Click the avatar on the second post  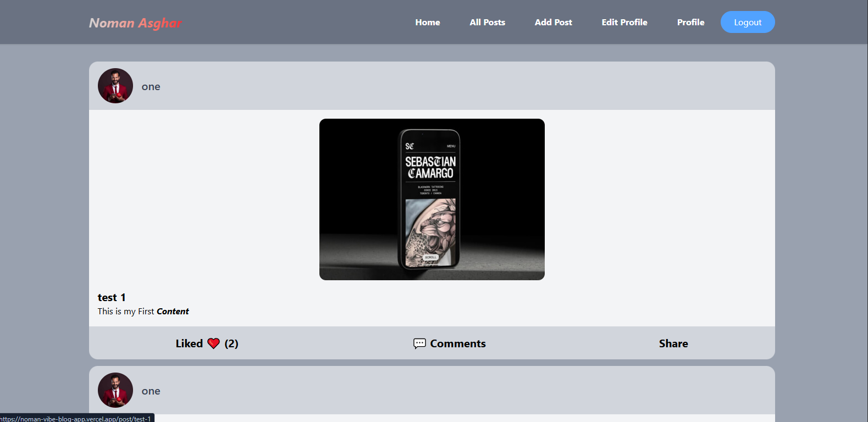pos(115,390)
